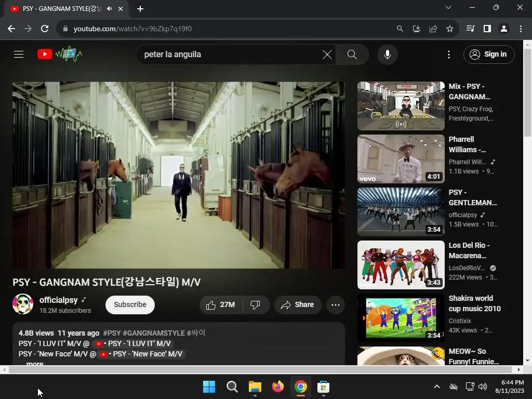Open File Explorer from taskbar

pyautogui.click(x=255, y=387)
